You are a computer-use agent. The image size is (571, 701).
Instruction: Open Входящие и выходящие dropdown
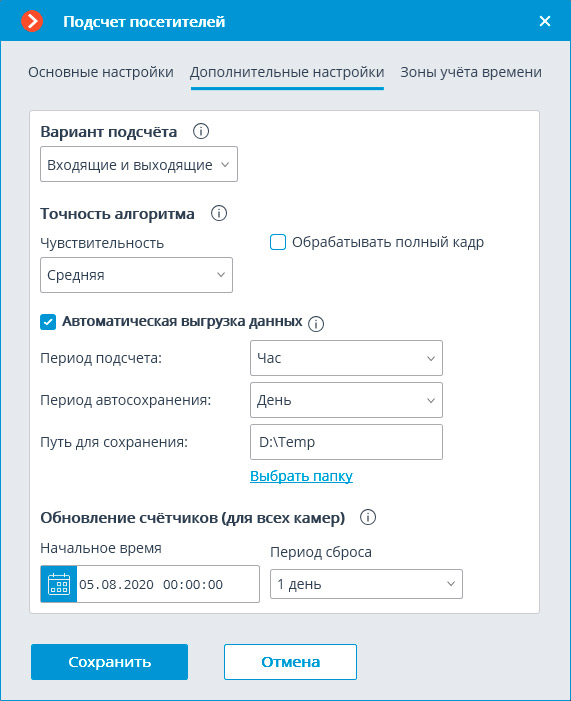tap(139, 164)
